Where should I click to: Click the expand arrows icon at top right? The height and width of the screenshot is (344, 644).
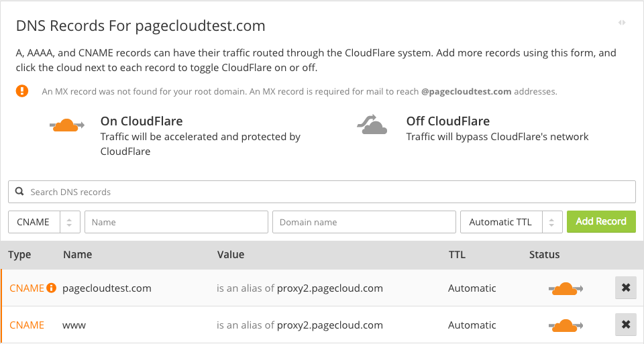point(622,23)
